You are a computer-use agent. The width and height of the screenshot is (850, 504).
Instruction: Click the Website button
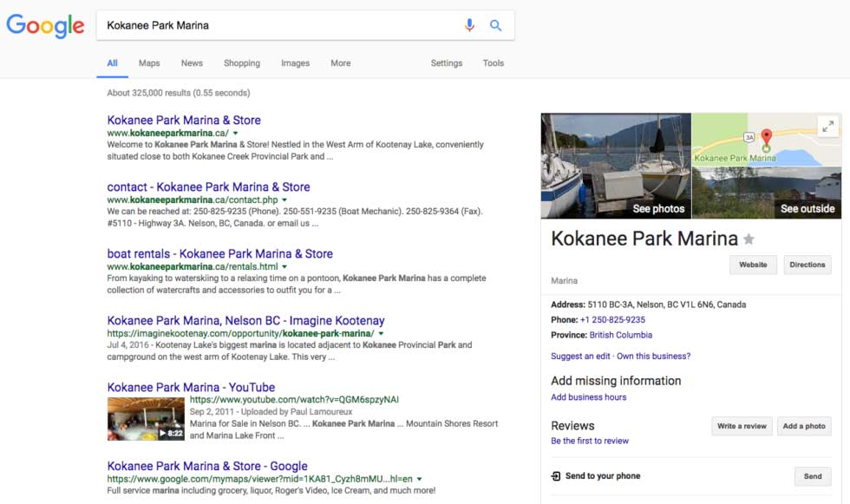753,265
